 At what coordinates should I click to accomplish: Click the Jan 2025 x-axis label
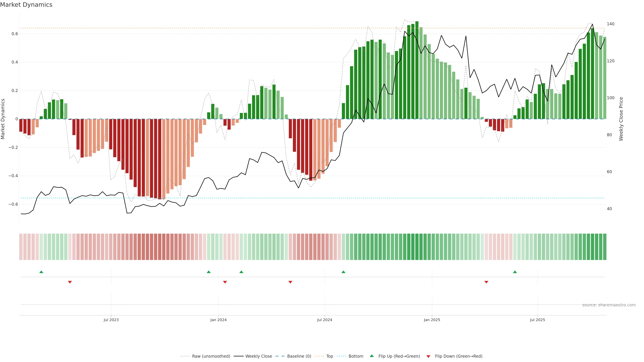click(x=432, y=320)
